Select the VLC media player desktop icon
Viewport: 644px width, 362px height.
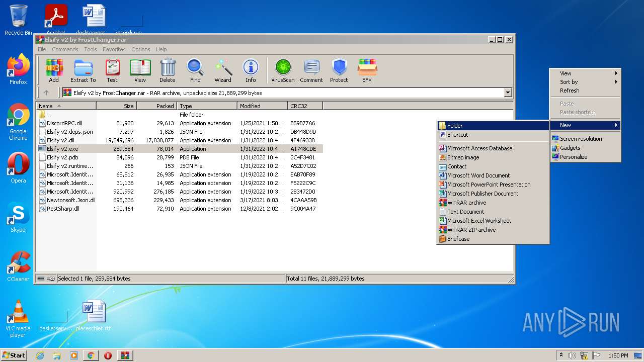pos(18,318)
